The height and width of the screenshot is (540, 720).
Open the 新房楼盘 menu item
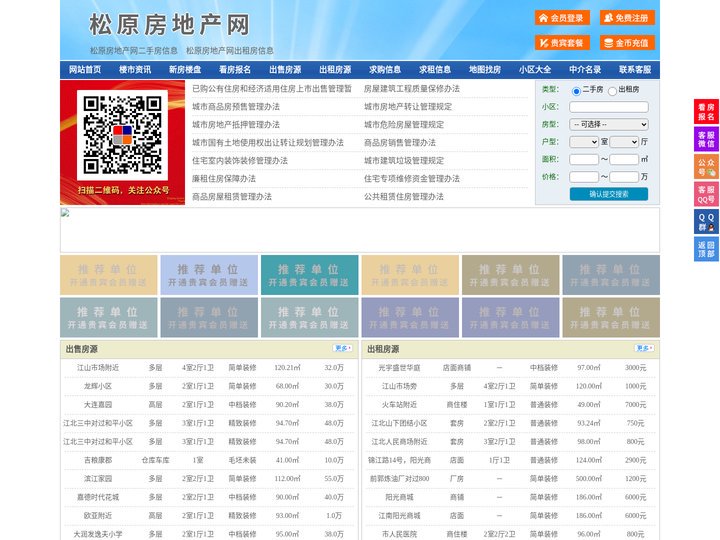click(185, 70)
